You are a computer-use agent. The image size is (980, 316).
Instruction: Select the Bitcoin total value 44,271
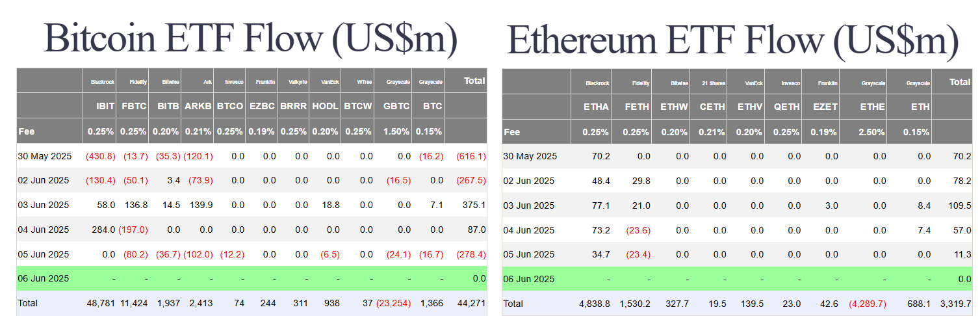(471, 303)
